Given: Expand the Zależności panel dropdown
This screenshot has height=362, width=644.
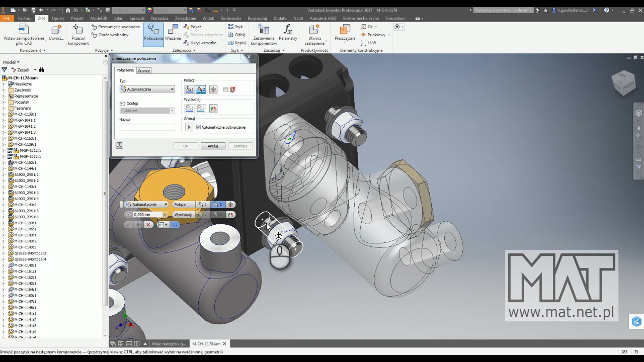Looking at the screenshot, I should [194, 50].
